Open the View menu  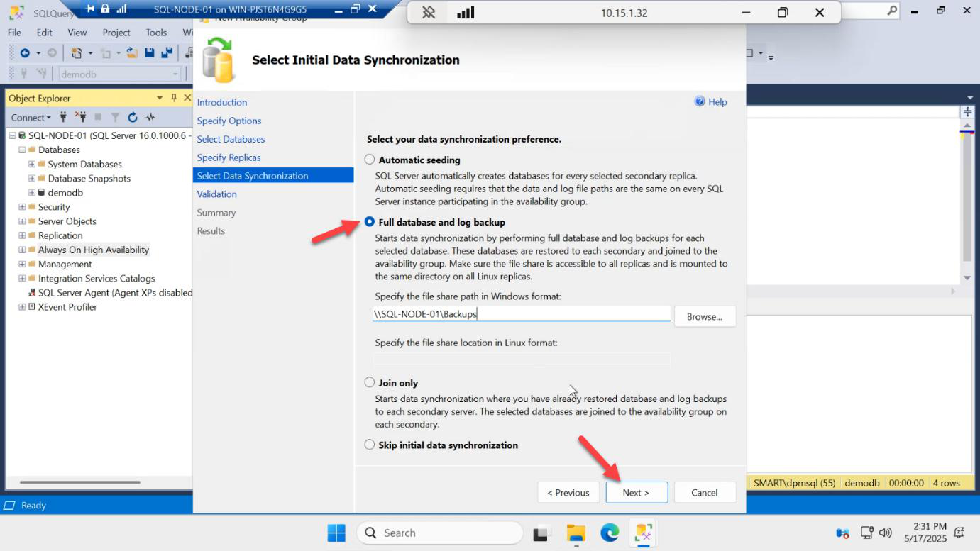pyautogui.click(x=77, y=32)
